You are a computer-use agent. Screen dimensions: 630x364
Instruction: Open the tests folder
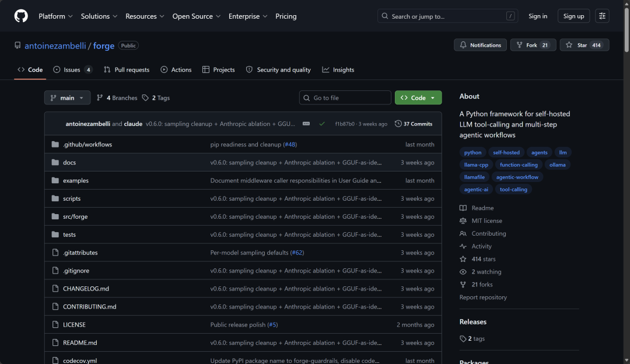[69, 235]
